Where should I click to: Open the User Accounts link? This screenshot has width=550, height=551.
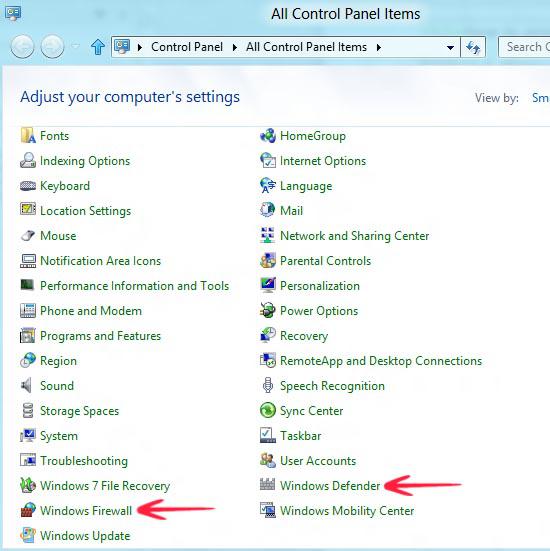click(318, 461)
